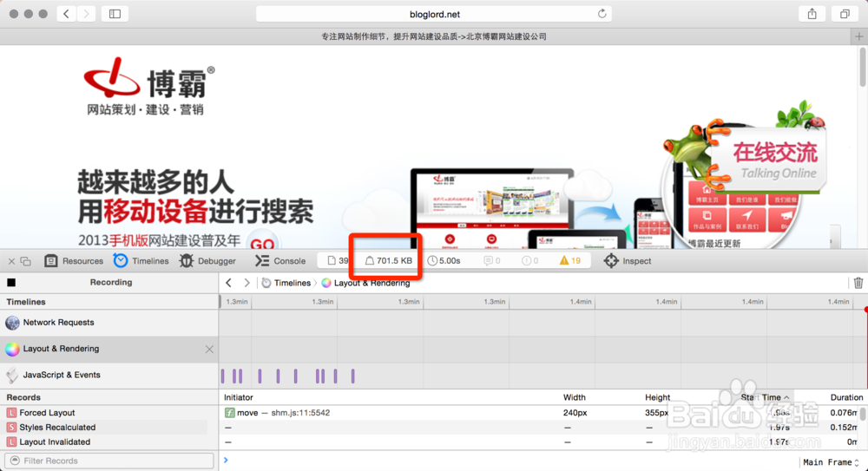Sort by Duration column header
Image resolution: width=868 pixels, height=471 pixels.
pos(846,397)
